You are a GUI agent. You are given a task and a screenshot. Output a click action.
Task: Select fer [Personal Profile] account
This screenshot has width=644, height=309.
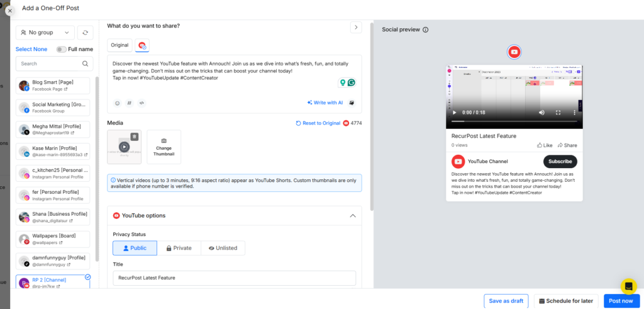pyautogui.click(x=53, y=195)
